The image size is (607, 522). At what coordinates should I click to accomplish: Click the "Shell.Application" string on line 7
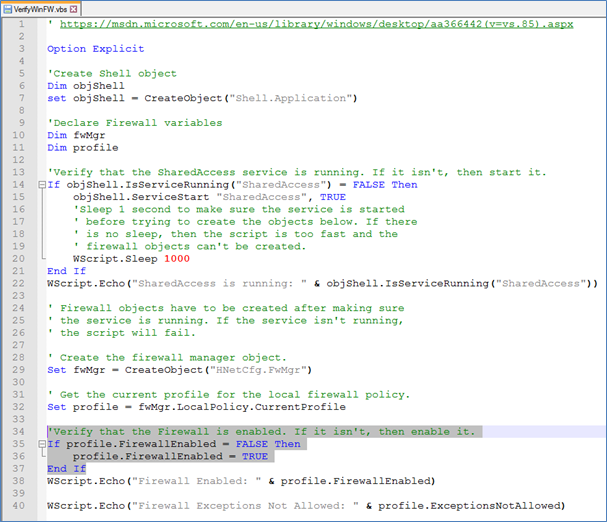tap(290, 98)
